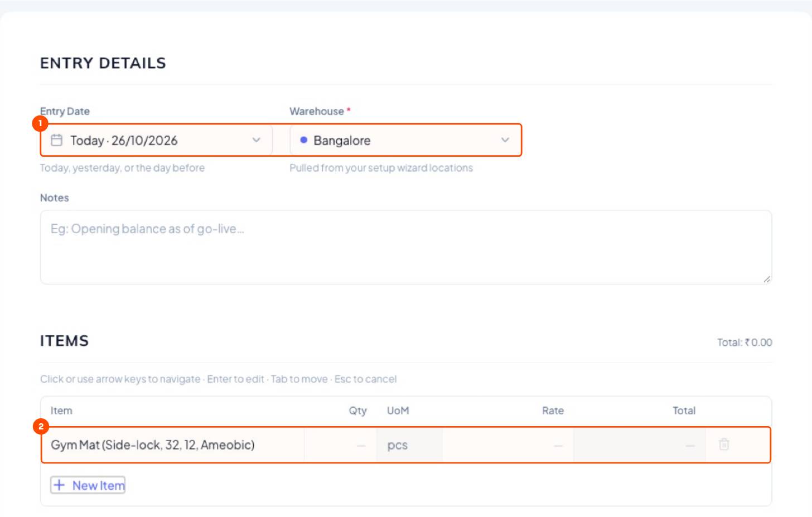Add a New Item row
Screen dimensions: 812x517
[x=88, y=485]
